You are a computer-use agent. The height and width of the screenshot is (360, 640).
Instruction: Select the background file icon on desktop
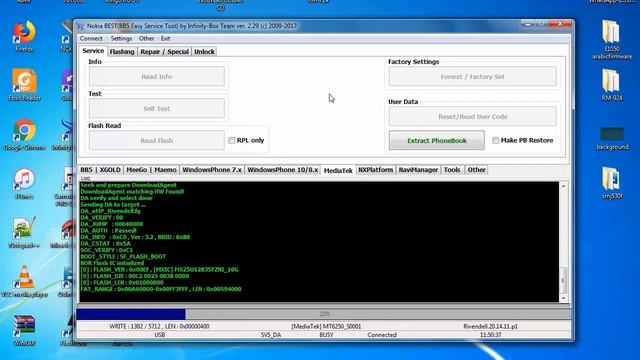612,138
